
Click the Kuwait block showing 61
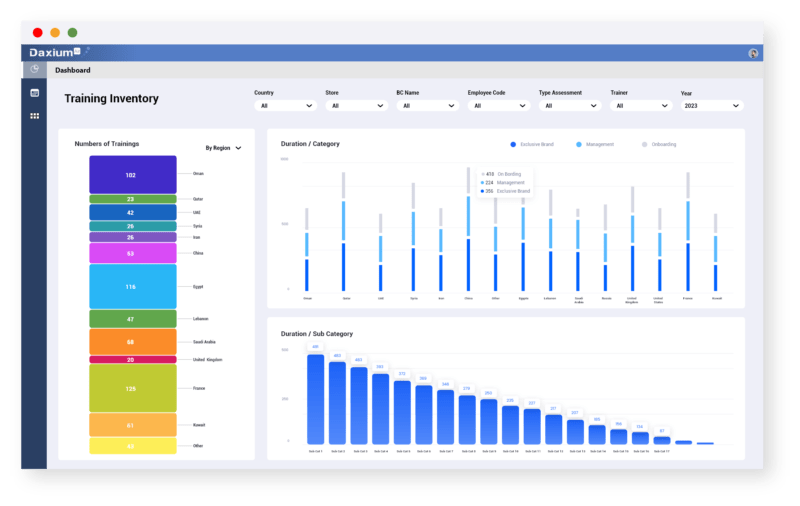coord(133,425)
